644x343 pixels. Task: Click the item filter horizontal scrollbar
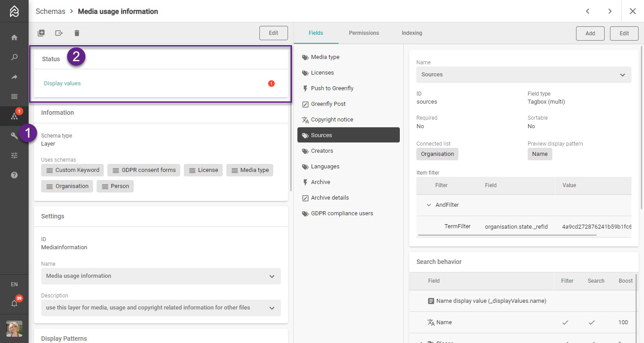tap(507, 235)
